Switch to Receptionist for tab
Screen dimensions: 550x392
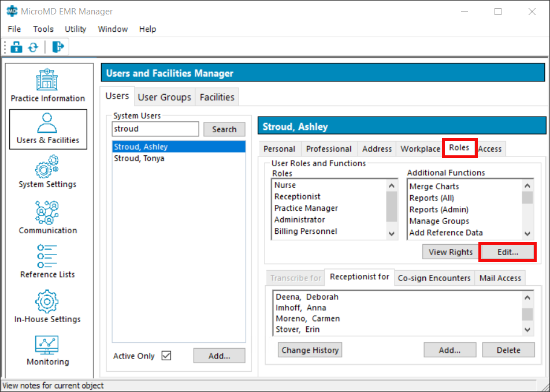click(359, 277)
